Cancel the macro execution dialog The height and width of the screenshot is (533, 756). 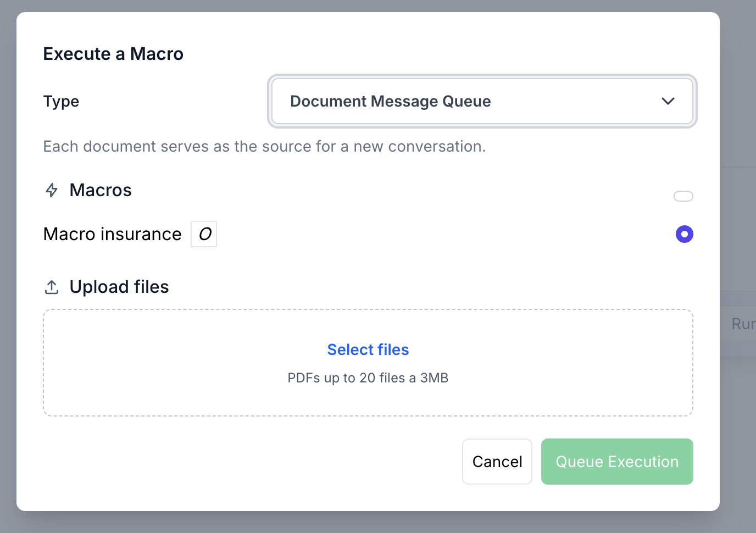click(497, 462)
